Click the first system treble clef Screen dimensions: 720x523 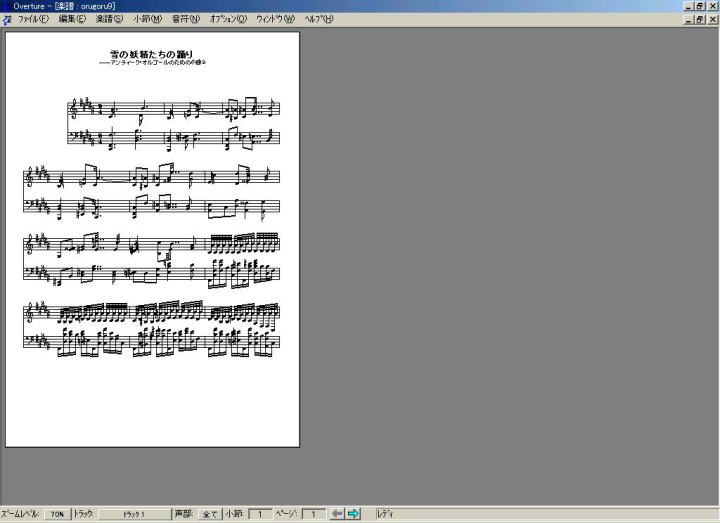pos(73,108)
